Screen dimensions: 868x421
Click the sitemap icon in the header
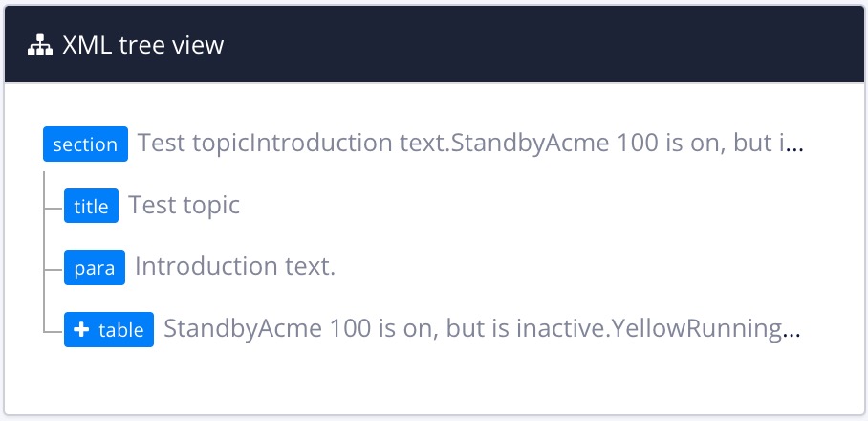pos(39,45)
